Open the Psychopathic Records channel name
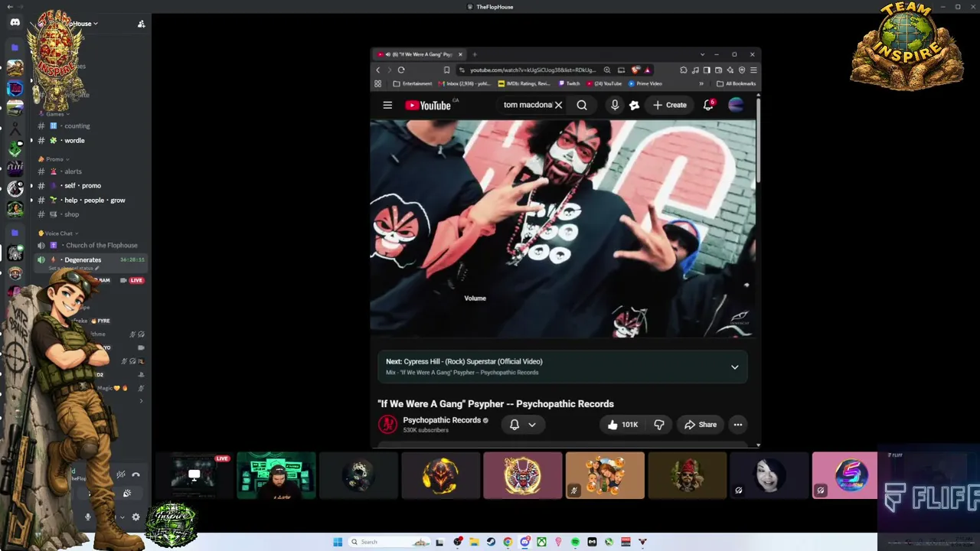 point(442,420)
